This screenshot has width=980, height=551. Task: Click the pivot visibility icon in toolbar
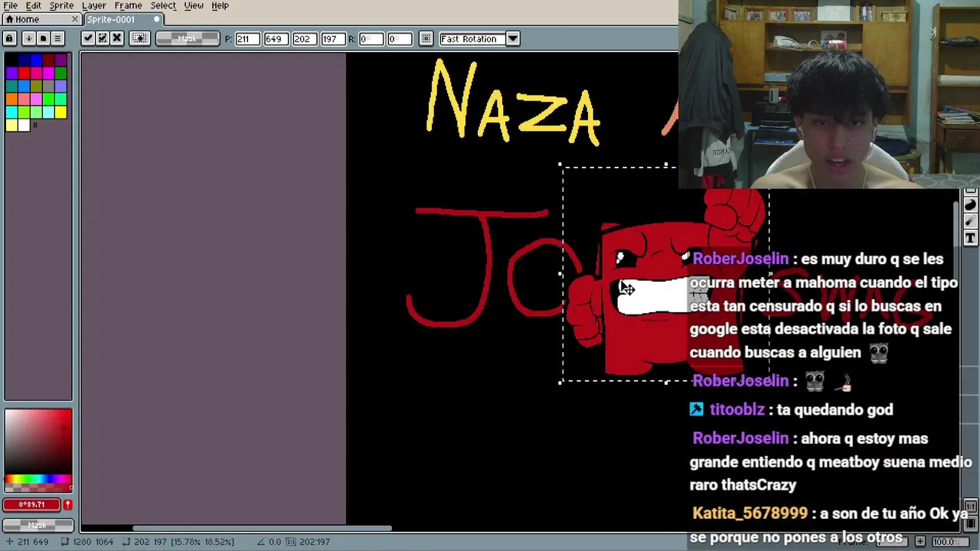pyautogui.click(x=139, y=38)
